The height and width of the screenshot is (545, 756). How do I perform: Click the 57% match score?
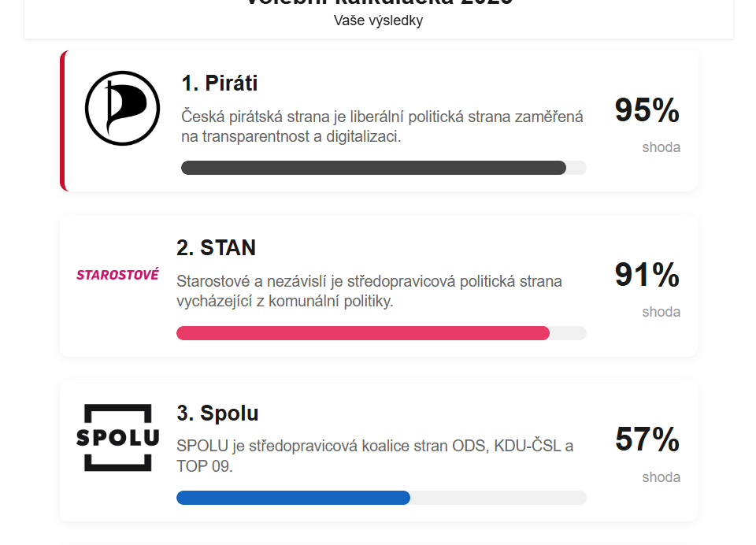pos(647,439)
